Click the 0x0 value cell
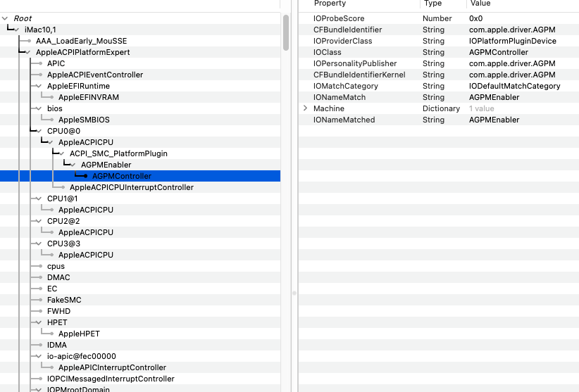Viewport: 579px width, 392px height. click(x=475, y=18)
